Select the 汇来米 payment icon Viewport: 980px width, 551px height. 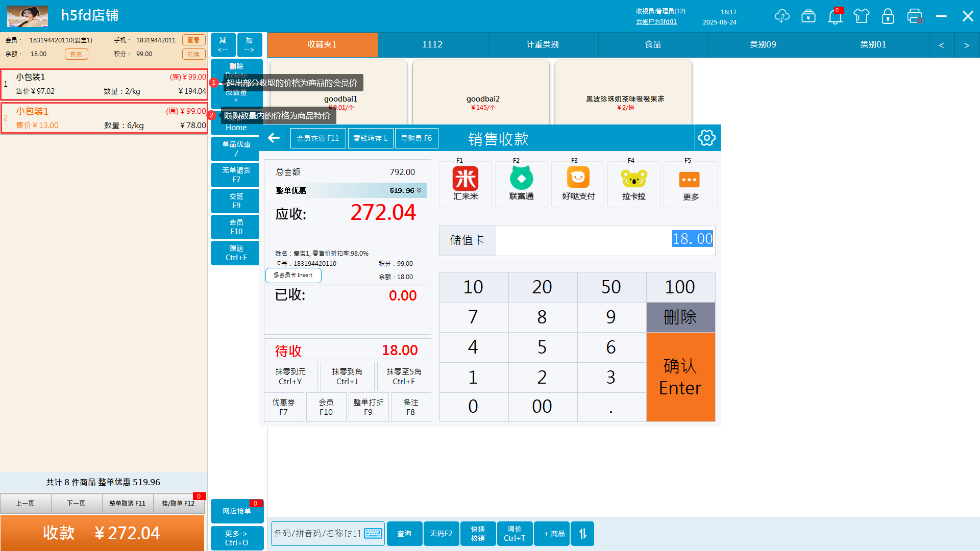pos(465,184)
